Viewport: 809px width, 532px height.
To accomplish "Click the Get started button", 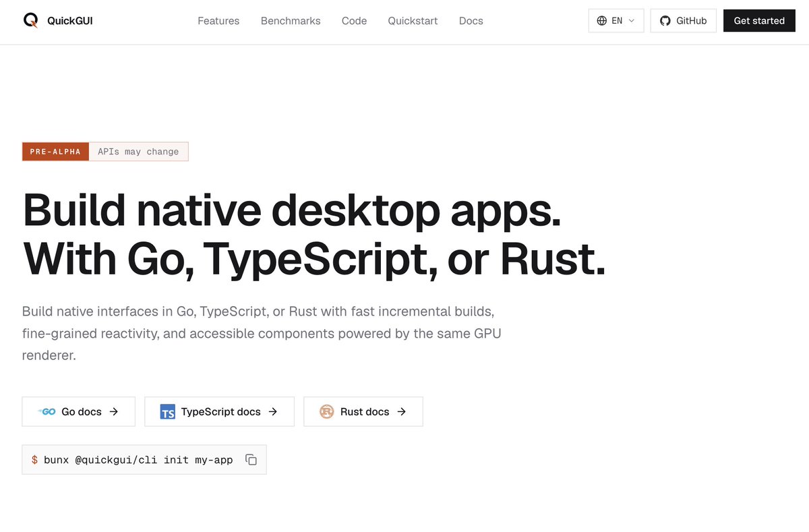I will click(759, 21).
